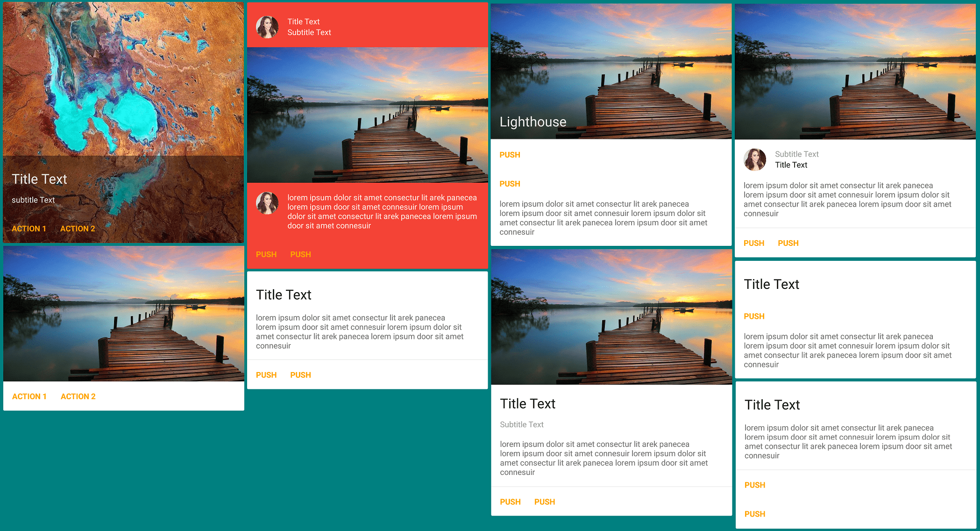This screenshot has width=980, height=531.
Task: Click the first PUSH on the bottom-right card
Action: coord(755,485)
